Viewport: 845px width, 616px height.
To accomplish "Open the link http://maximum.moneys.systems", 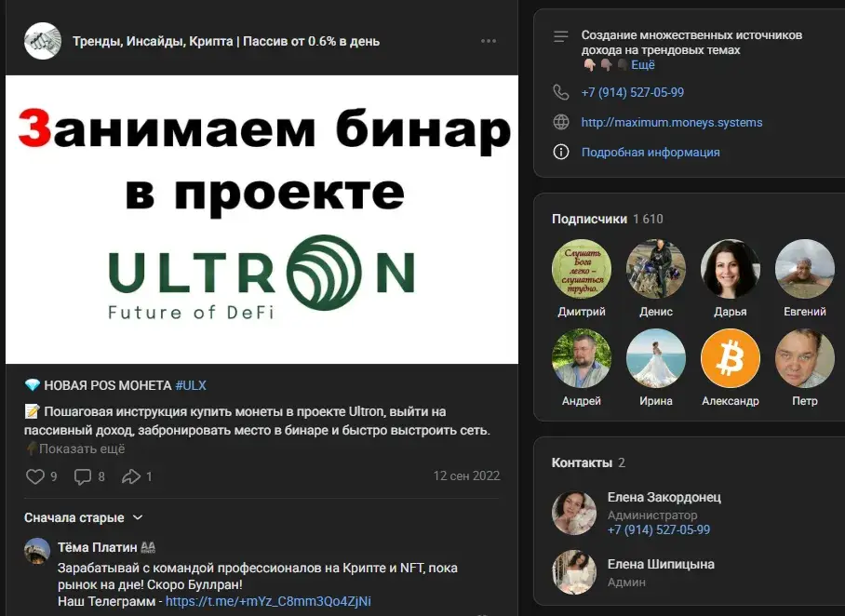I will (672, 122).
